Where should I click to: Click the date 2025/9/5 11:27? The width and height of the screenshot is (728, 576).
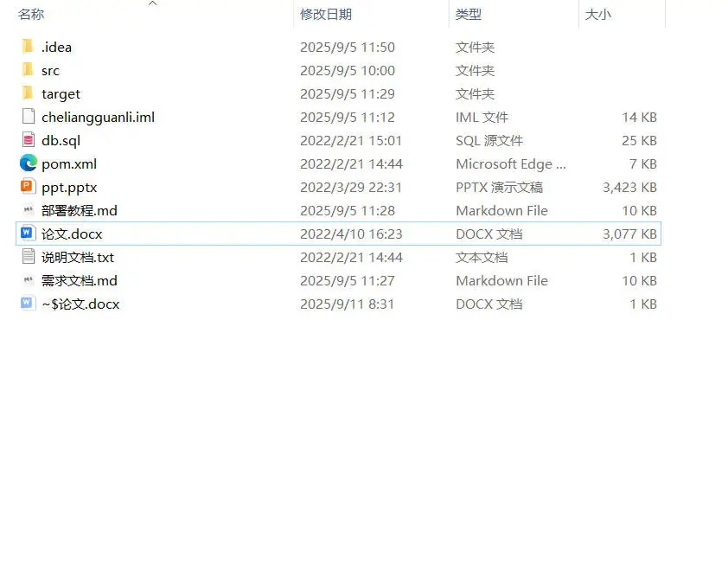coord(348,280)
